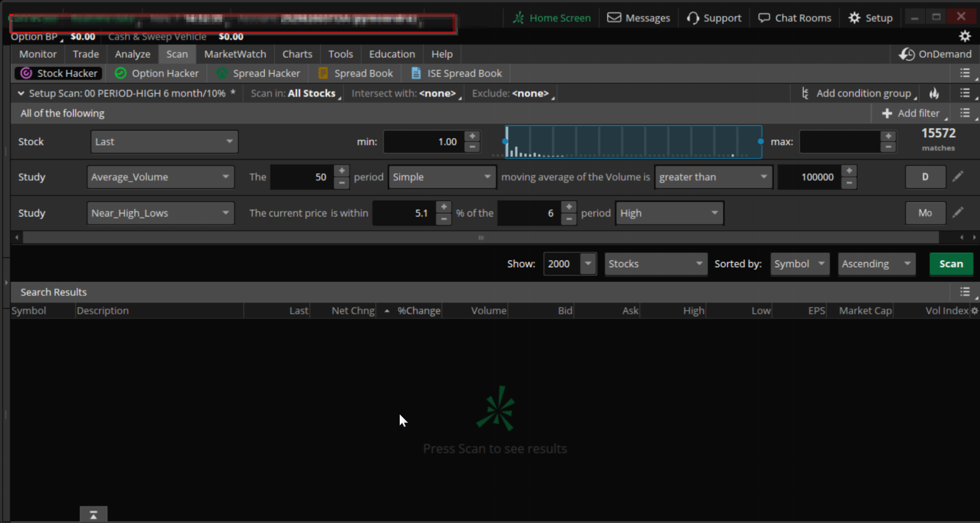Screen dimensions: 980x523
Task: Open the Setup gear menu
Action: (871, 18)
